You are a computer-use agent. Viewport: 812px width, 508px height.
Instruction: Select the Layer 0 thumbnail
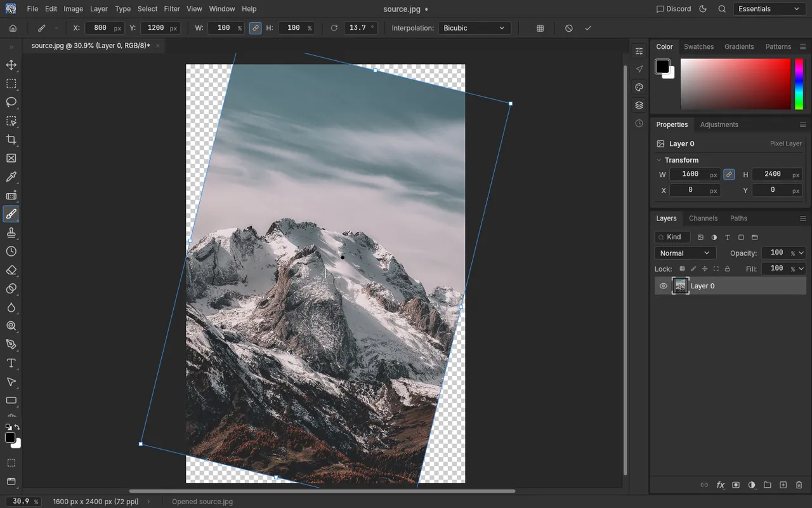[x=680, y=286]
